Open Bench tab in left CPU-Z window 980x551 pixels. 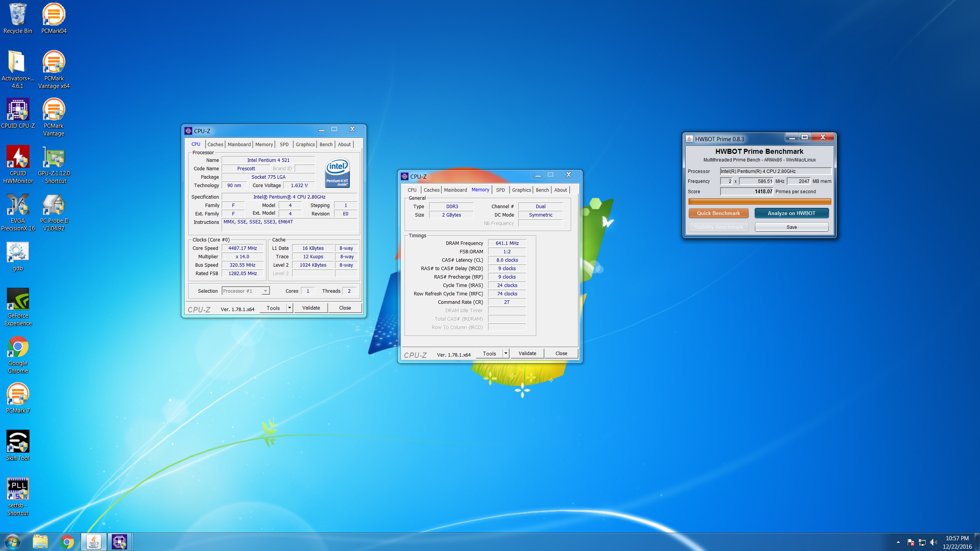[326, 144]
